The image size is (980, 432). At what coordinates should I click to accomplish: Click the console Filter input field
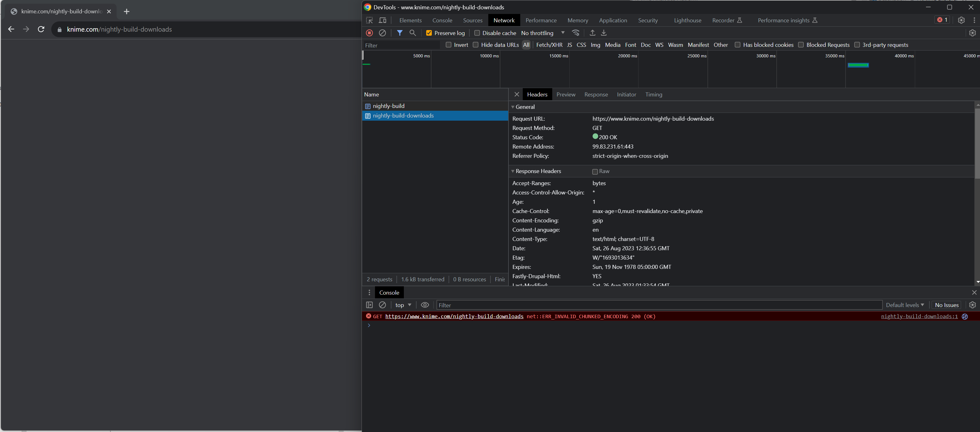(659, 305)
